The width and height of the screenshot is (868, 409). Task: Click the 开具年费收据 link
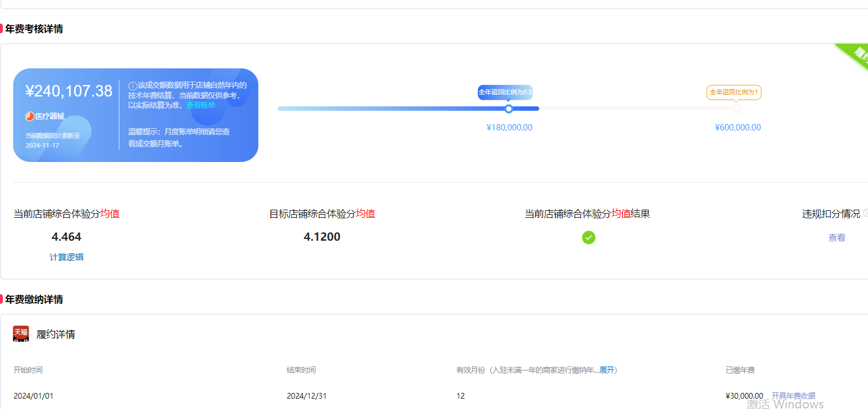[x=793, y=396]
